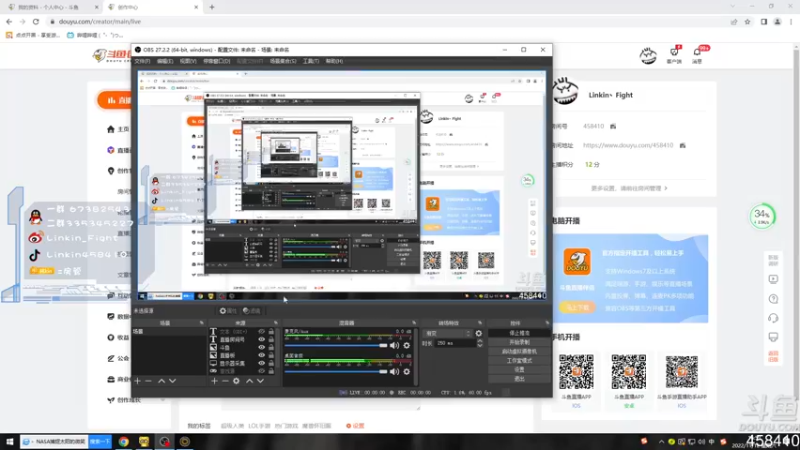Open 场景集合(S) menu in OBS
Screen dimensions: 800x450
283,61
